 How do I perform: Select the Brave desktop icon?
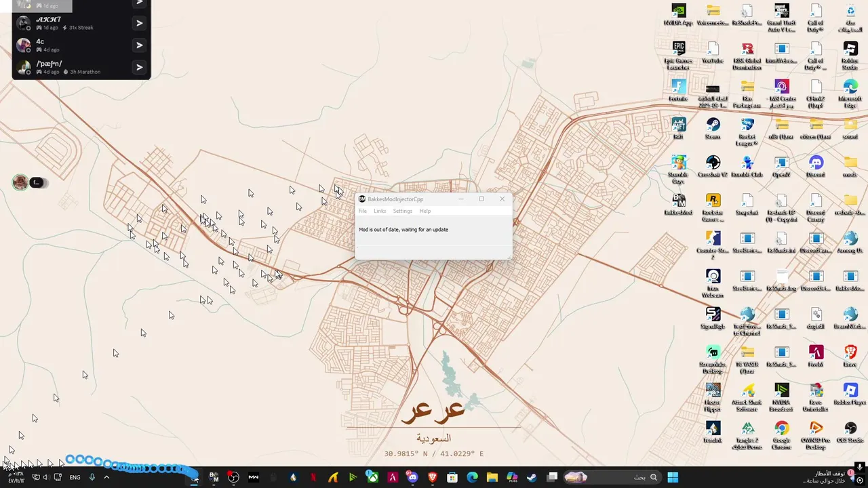coord(850,357)
